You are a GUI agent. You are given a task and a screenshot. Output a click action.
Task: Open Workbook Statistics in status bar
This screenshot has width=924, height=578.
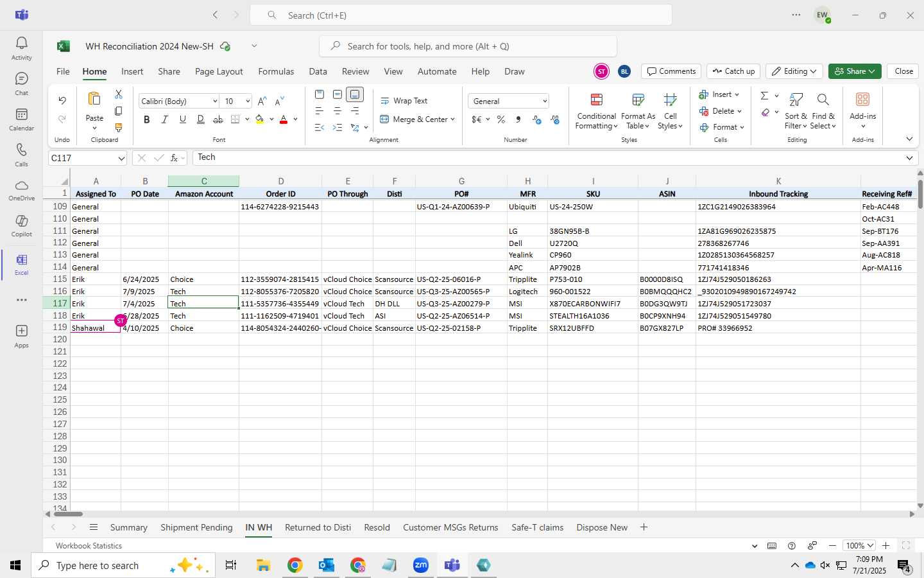[x=89, y=546]
